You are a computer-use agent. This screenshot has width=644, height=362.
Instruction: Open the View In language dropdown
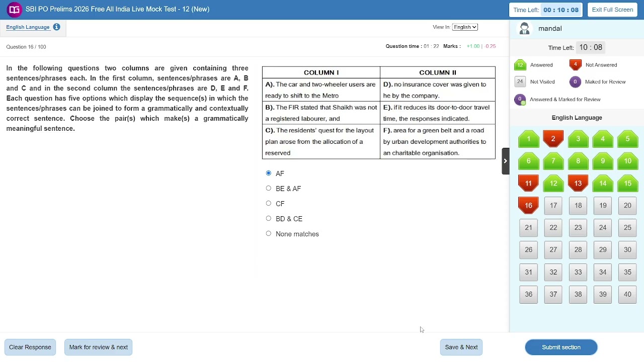click(x=464, y=27)
